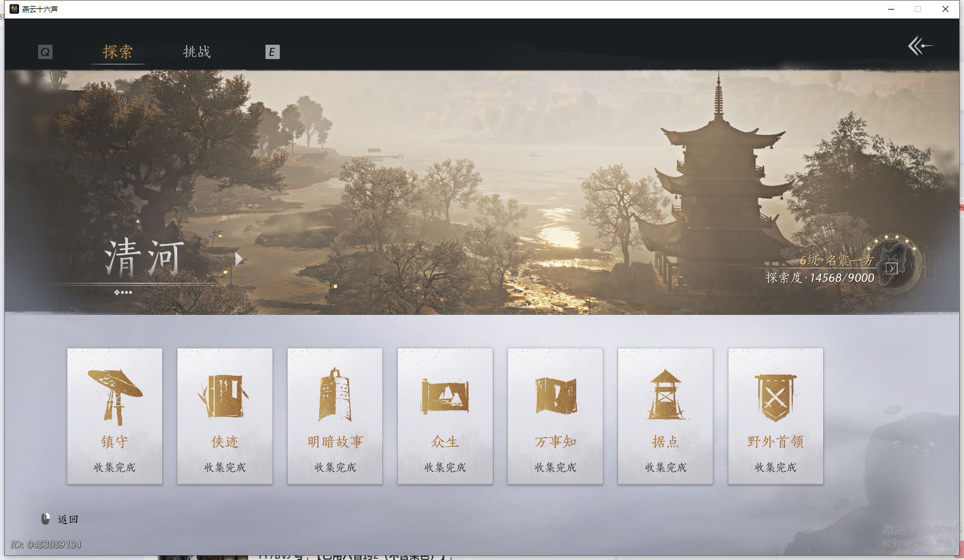
Task: Open the 万事知 folded map icon
Action: click(x=555, y=416)
